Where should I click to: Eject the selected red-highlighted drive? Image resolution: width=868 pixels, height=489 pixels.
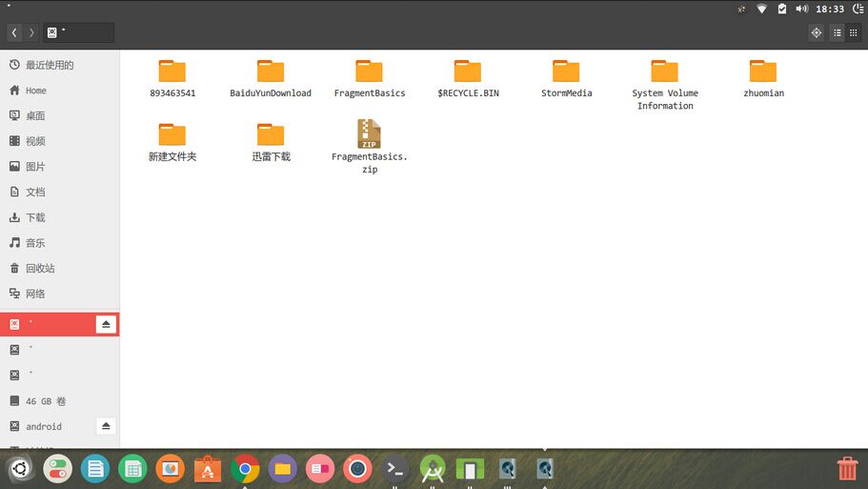tap(106, 325)
